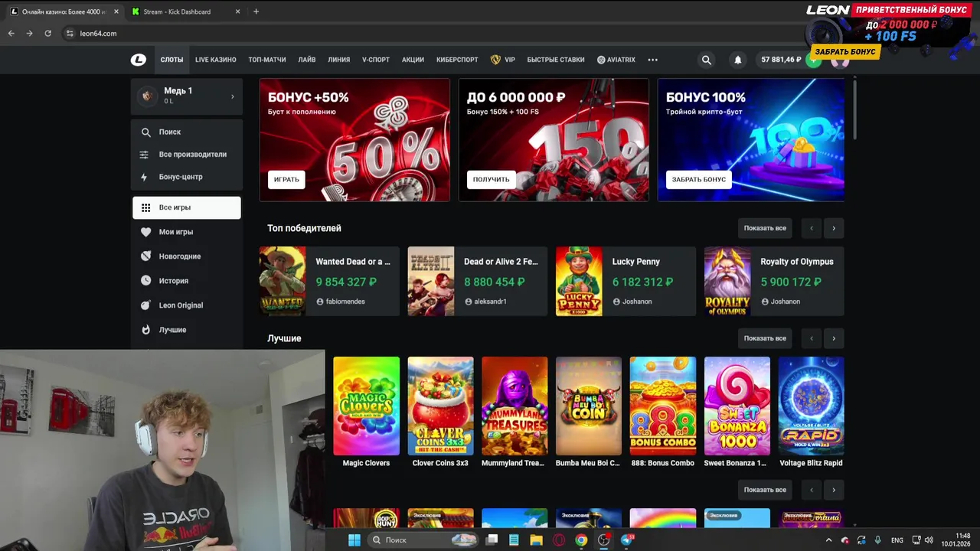Image resolution: width=980 pixels, height=551 pixels.
Task: Open LIVE КАЗИНО section
Action: coord(215,60)
